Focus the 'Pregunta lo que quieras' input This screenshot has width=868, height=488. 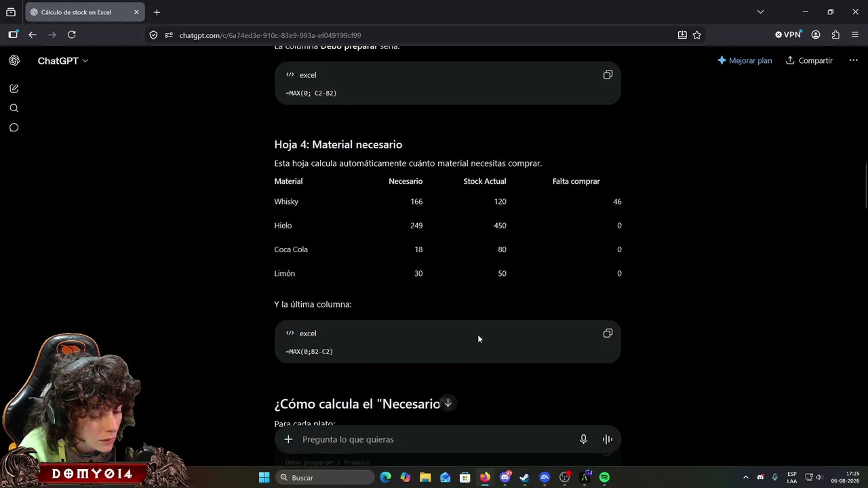point(434,439)
